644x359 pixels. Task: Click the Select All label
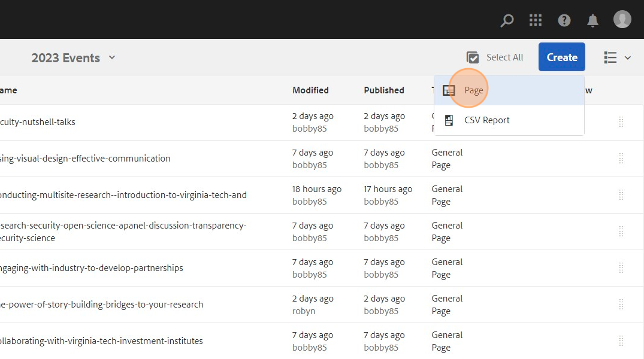pos(505,57)
